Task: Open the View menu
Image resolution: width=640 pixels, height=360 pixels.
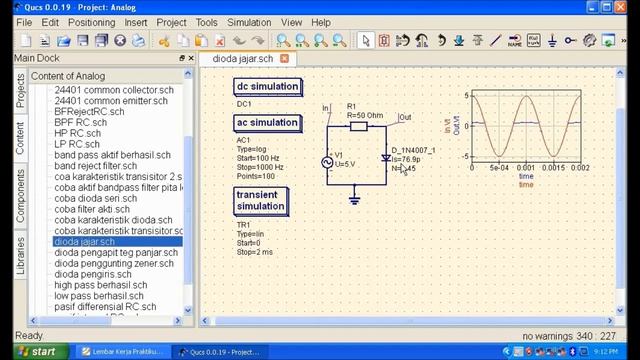Action: point(291,22)
